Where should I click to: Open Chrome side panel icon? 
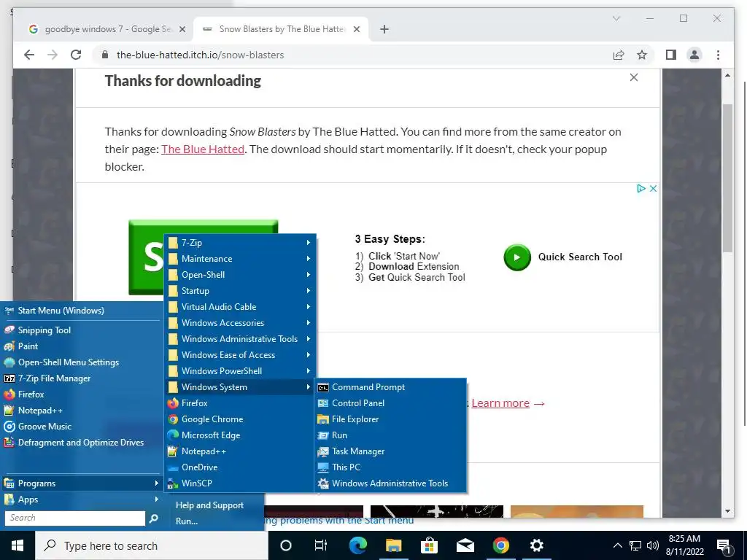pos(671,55)
